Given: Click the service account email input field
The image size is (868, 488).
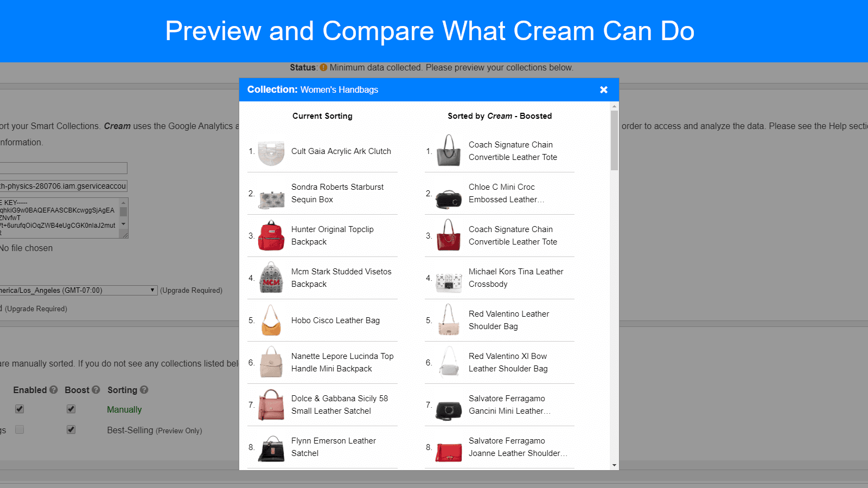Looking at the screenshot, I should tap(63, 186).
